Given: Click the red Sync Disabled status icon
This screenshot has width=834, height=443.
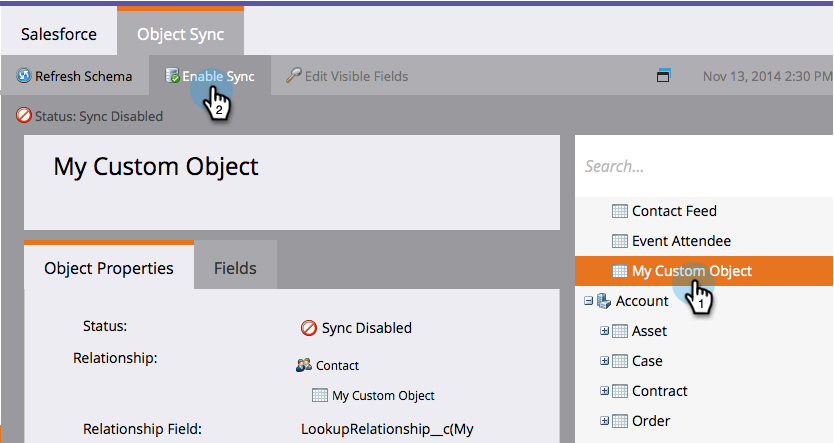Looking at the screenshot, I should pyautogui.click(x=309, y=328).
